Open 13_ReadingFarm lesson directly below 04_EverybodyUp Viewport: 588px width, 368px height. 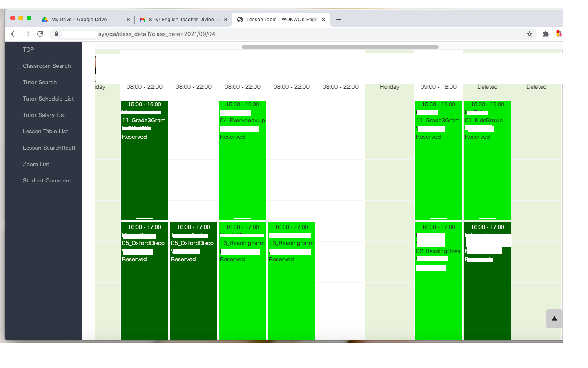[x=243, y=281]
